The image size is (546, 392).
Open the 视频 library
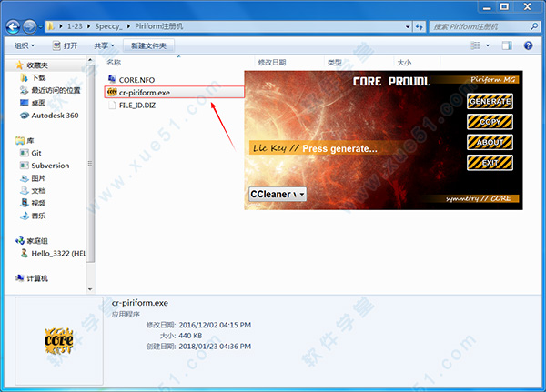click(38, 203)
